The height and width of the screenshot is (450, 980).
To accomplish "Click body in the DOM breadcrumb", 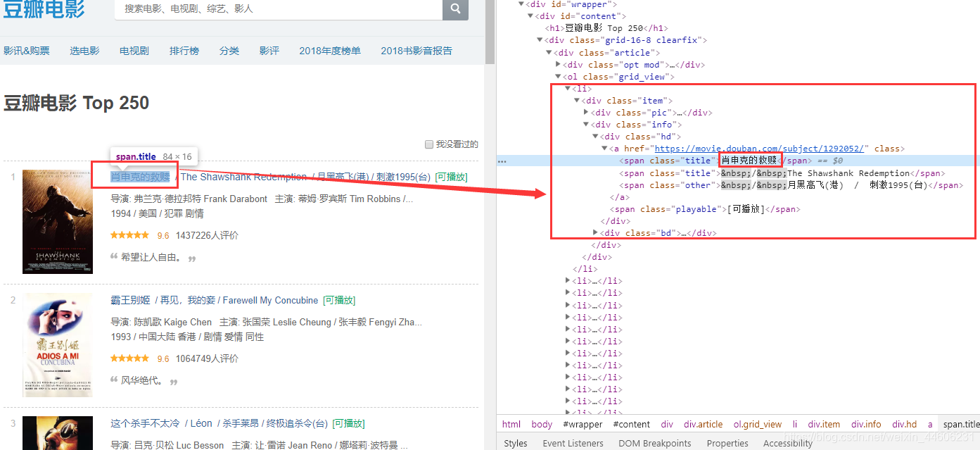I will click(542, 424).
